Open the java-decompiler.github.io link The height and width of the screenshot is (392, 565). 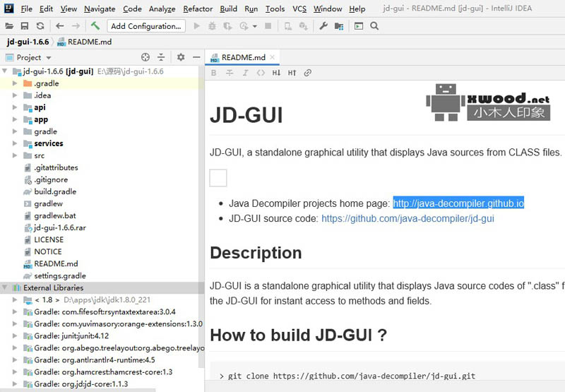click(458, 203)
